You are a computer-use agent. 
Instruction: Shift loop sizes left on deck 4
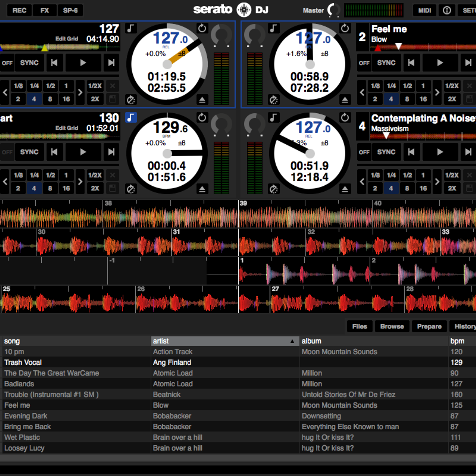[x=362, y=181]
